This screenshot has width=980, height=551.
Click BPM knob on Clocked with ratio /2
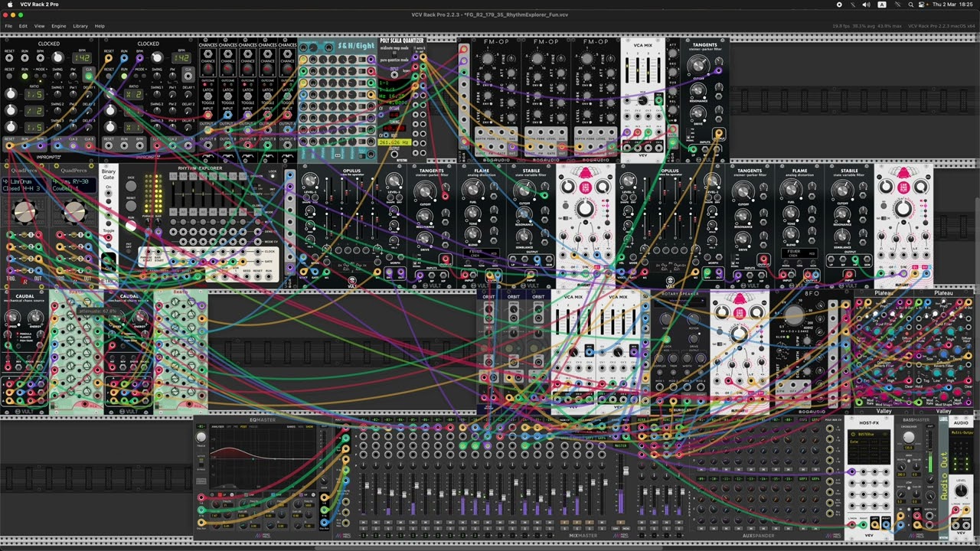(x=59, y=58)
